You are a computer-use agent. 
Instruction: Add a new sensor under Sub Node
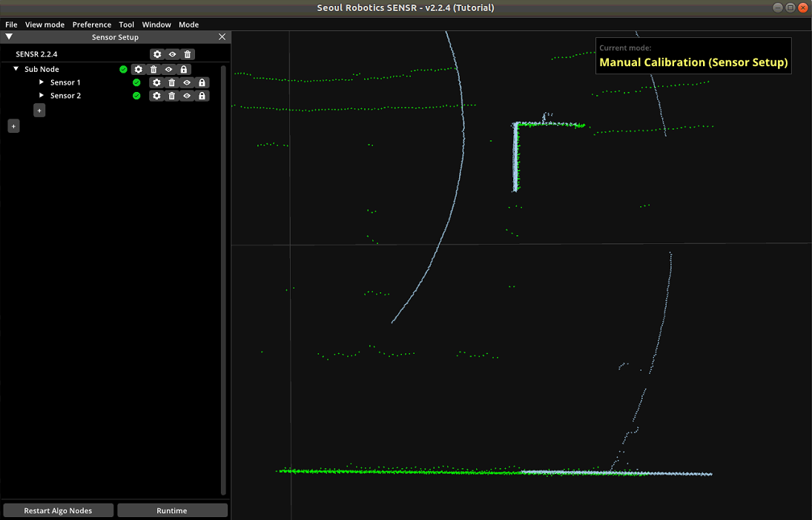click(x=39, y=110)
